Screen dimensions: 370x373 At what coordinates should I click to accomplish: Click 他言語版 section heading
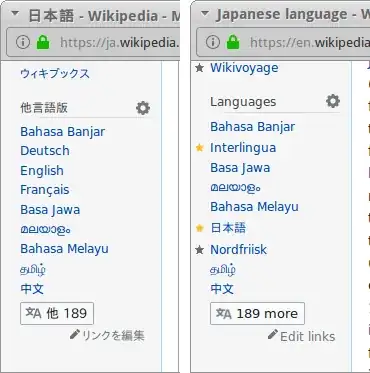[44, 108]
